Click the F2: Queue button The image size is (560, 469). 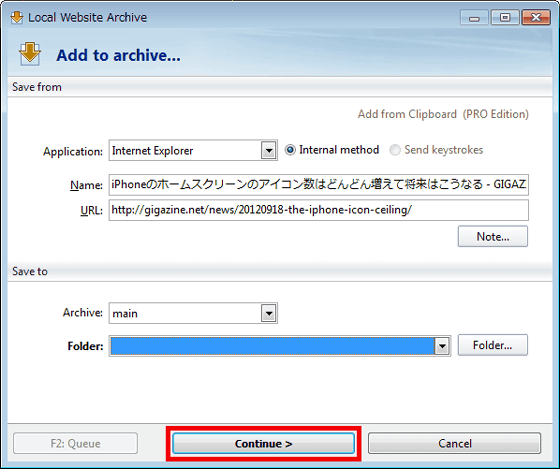pos(75,443)
